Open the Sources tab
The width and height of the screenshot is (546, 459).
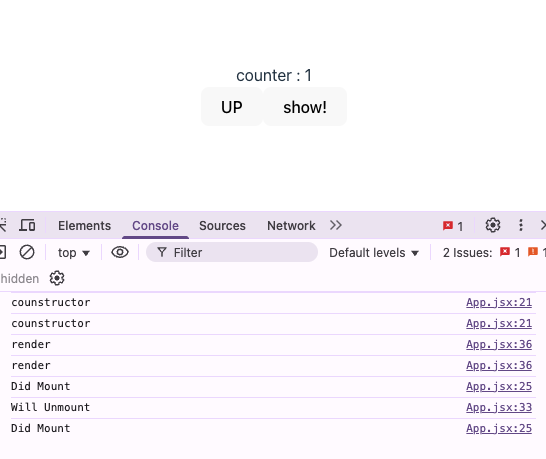pos(222,226)
